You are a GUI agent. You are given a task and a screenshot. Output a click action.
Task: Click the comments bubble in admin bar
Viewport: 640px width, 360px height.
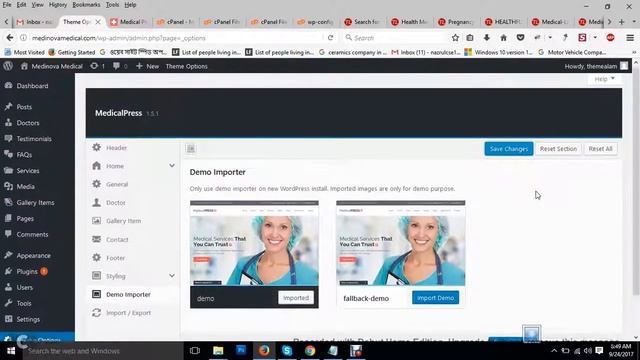click(x=120, y=66)
